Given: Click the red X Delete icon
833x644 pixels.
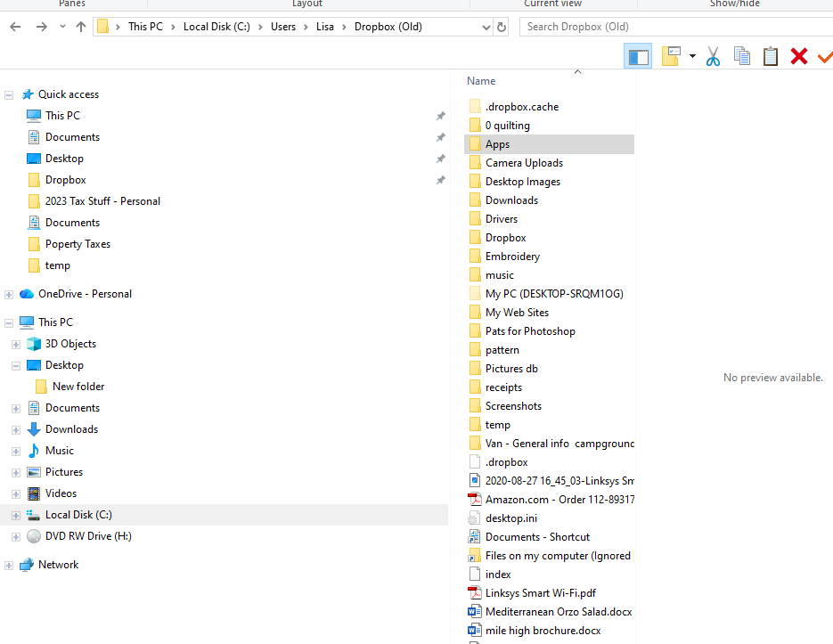Looking at the screenshot, I should (799, 57).
